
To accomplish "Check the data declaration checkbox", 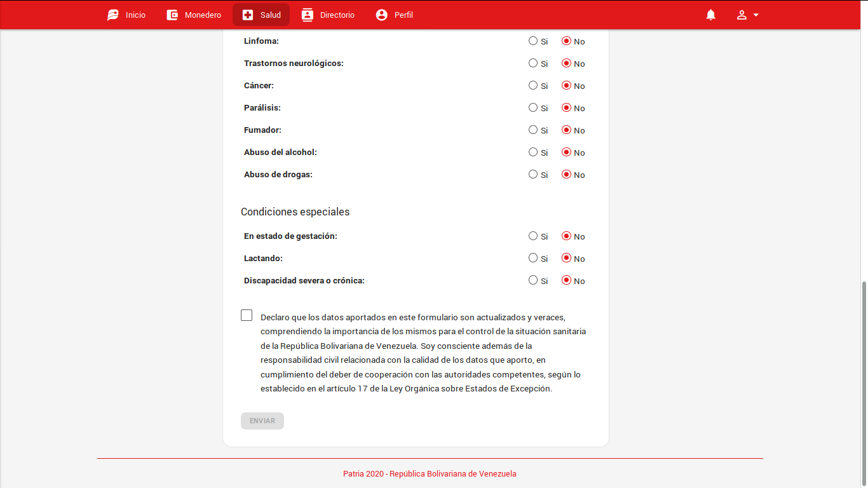I will point(247,315).
